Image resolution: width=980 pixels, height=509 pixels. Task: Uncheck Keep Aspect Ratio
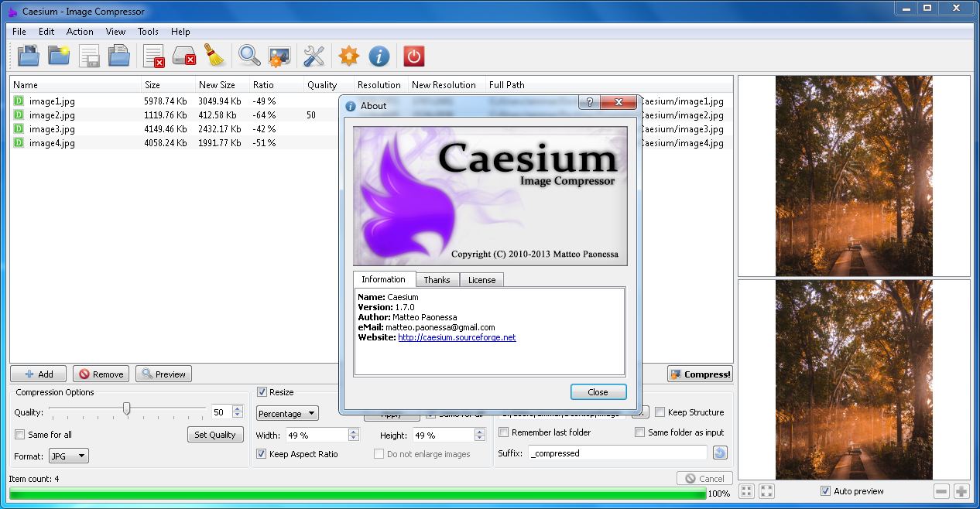click(262, 454)
